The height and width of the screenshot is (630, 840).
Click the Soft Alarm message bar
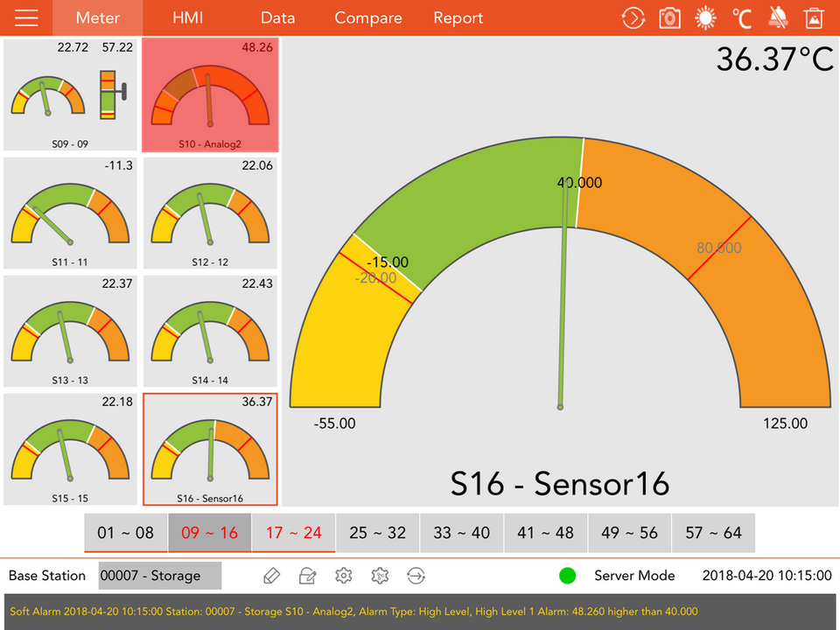(420, 612)
